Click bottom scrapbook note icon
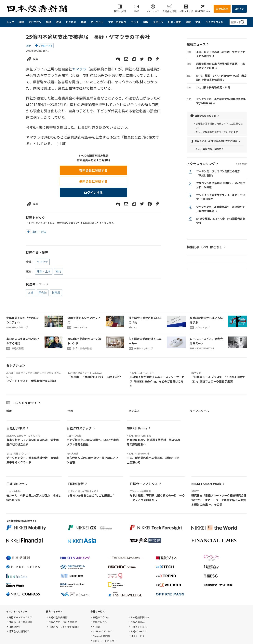Image resolution: width=253 pixels, height=644 pixels. (x=134, y=204)
